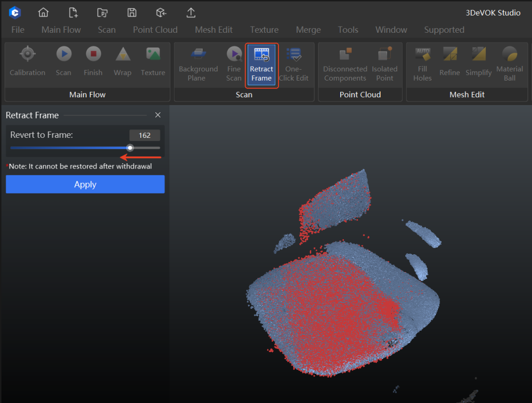
Task: Open the Material Ball tool
Action: (510, 61)
